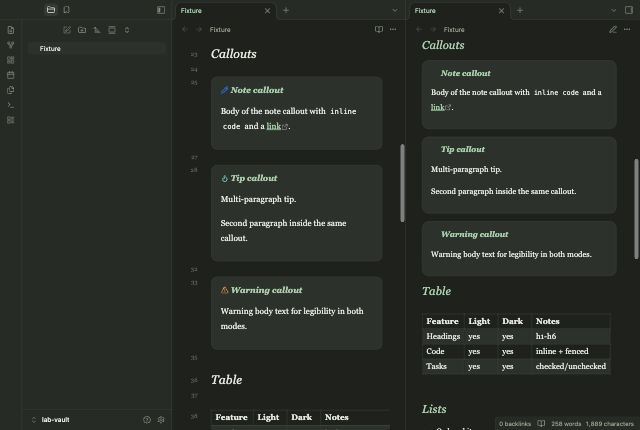Click 1,889 characters status entry
Screen dimensions: 640x430
point(609,424)
